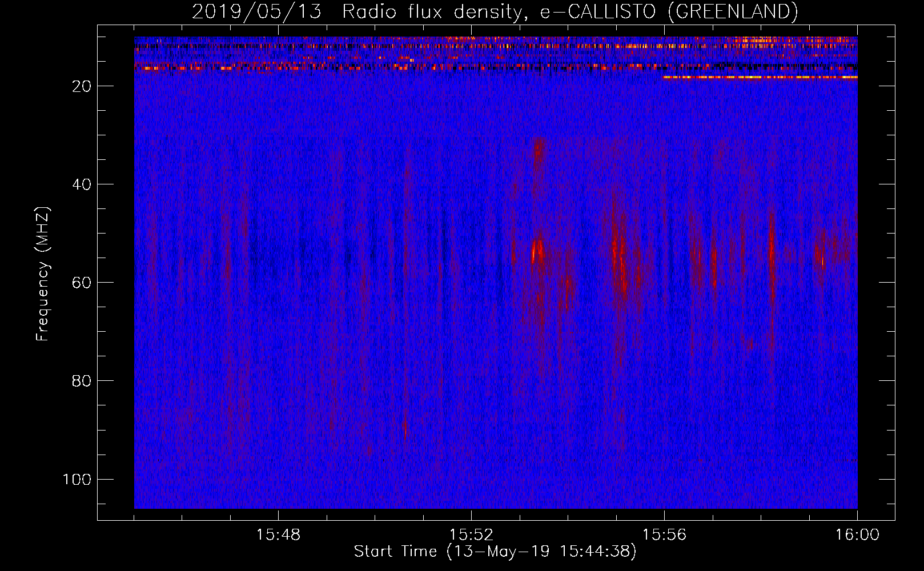924x571 pixels.
Task: Click the 'Start Time (13-May-19 15:44:38)' label
Action: click(x=495, y=552)
